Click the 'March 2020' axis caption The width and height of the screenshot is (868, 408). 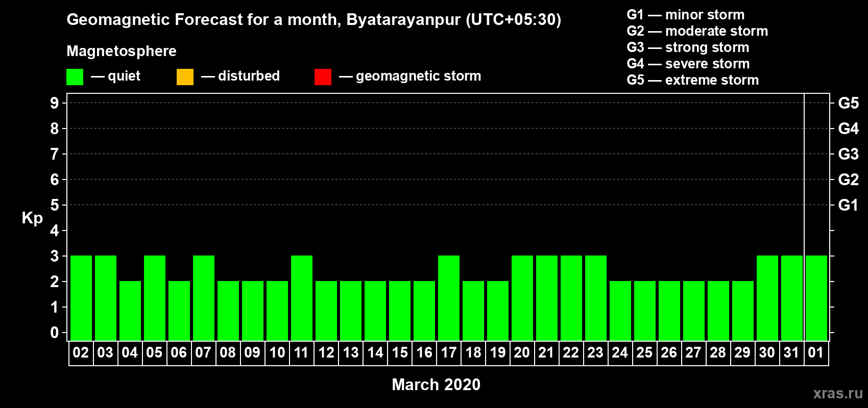coord(436,385)
